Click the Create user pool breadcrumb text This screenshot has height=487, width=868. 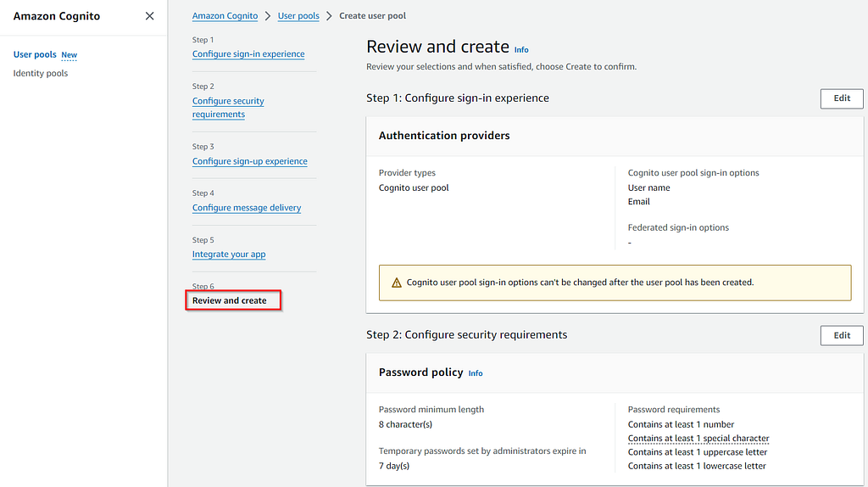coord(373,15)
